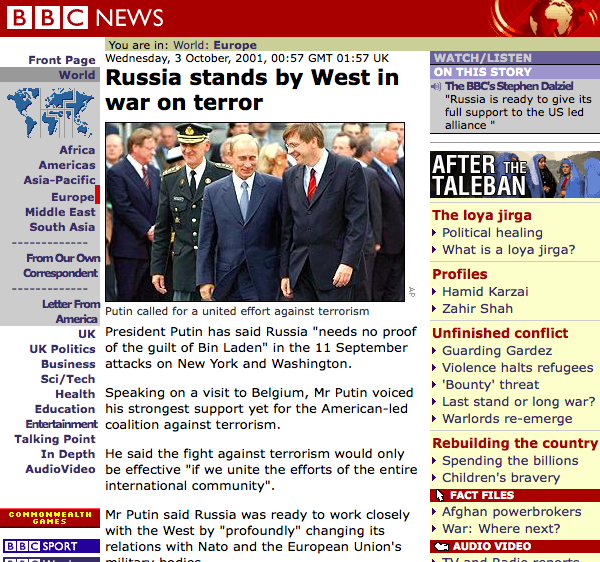
Task: Select Europe in the sidebar
Action: pos(73,197)
